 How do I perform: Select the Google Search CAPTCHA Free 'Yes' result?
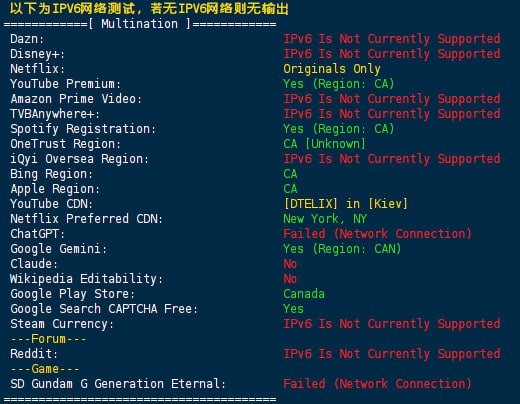(293, 309)
